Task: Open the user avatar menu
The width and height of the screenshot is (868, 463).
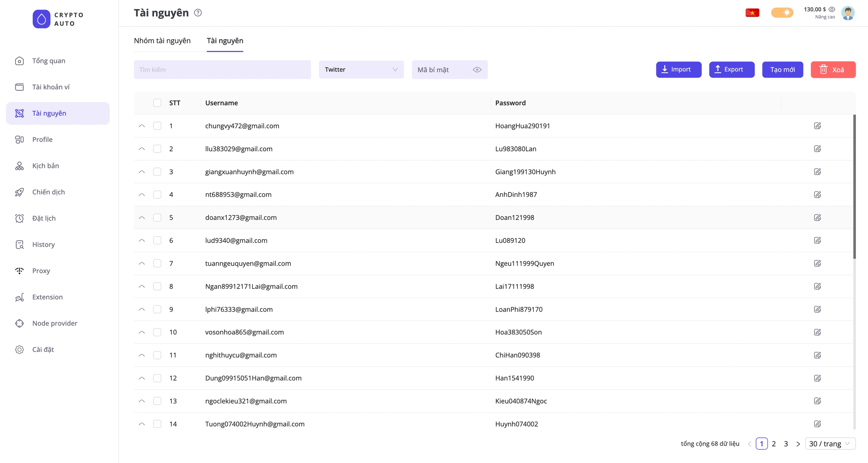Action: pyautogui.click(x=848, y=13)
